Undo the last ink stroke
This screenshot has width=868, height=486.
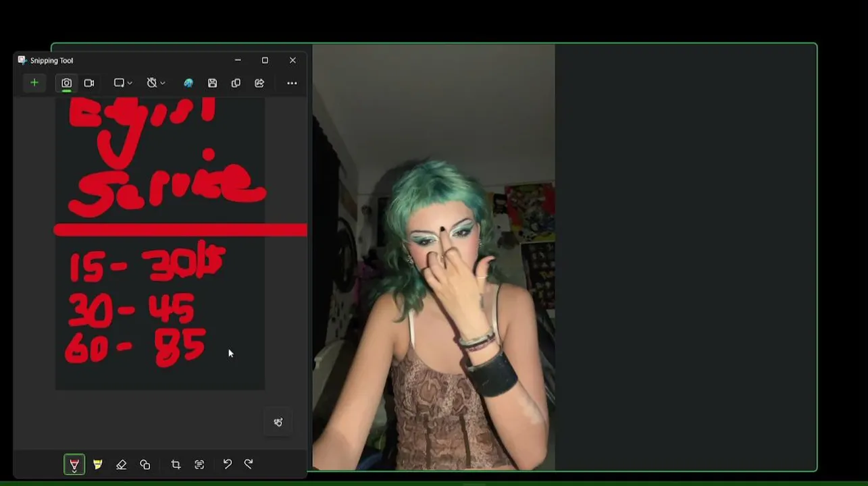coord(228,464)
